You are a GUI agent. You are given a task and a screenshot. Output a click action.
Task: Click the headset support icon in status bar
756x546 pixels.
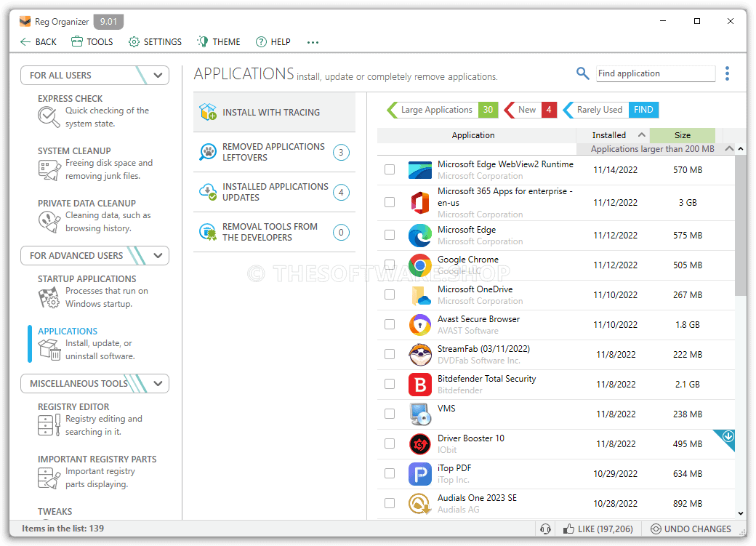(545, 529)
